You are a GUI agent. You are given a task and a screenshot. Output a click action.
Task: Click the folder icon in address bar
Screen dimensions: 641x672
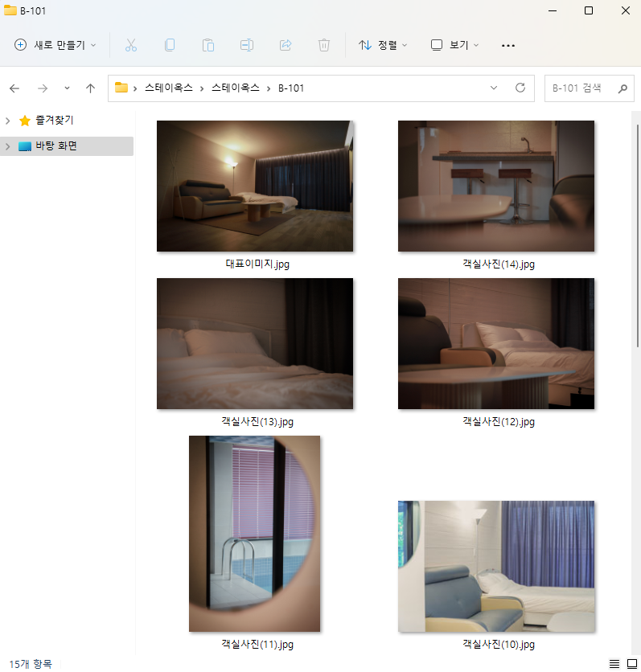[121, 88]
